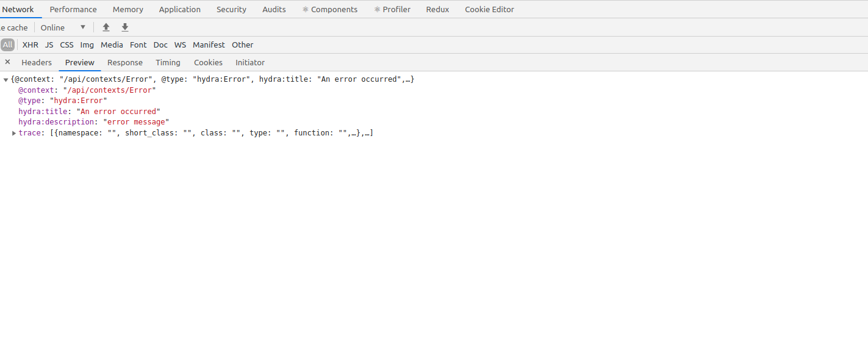Viewport: 868px width, 352px height.
Task: Export network log via the download HAR icon
Action: (x=124, y=27)
